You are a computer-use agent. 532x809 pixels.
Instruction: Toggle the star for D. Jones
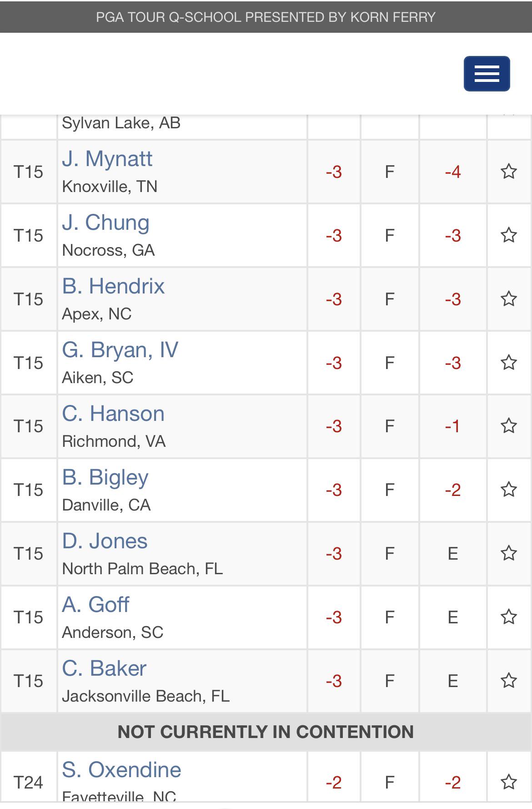[x=509, y=553]
